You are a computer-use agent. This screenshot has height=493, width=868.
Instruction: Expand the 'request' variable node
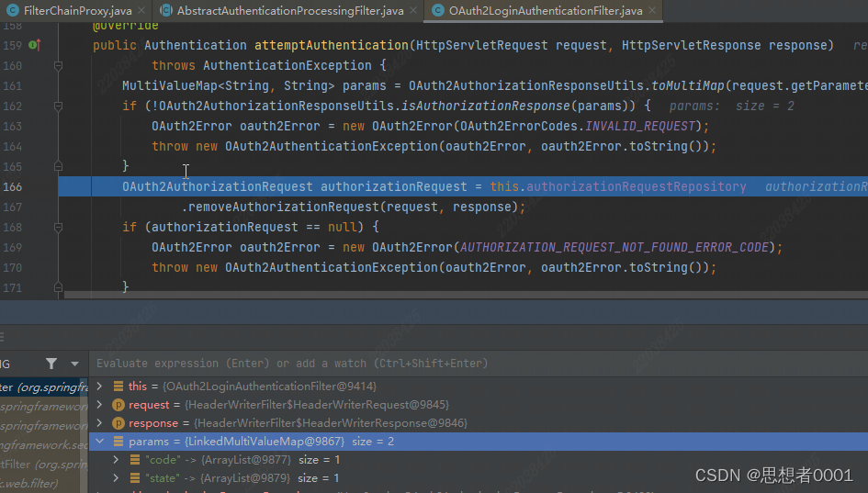(x=99, y=405)
